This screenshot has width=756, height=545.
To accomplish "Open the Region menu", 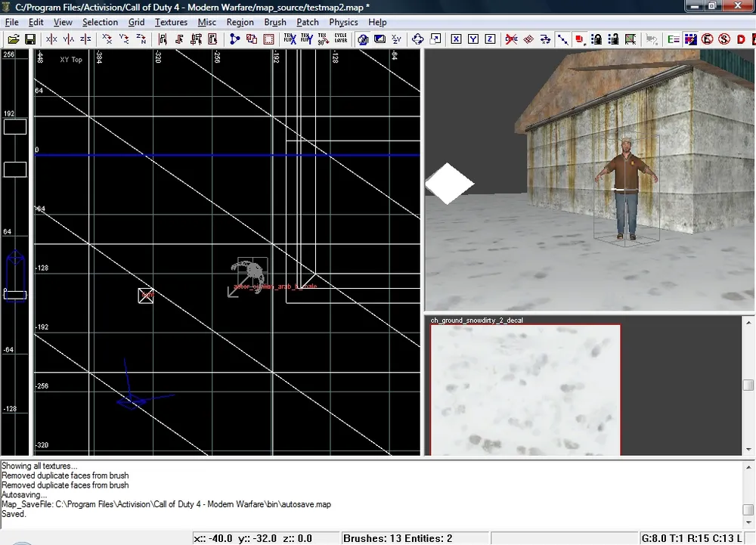I will 240,22.
